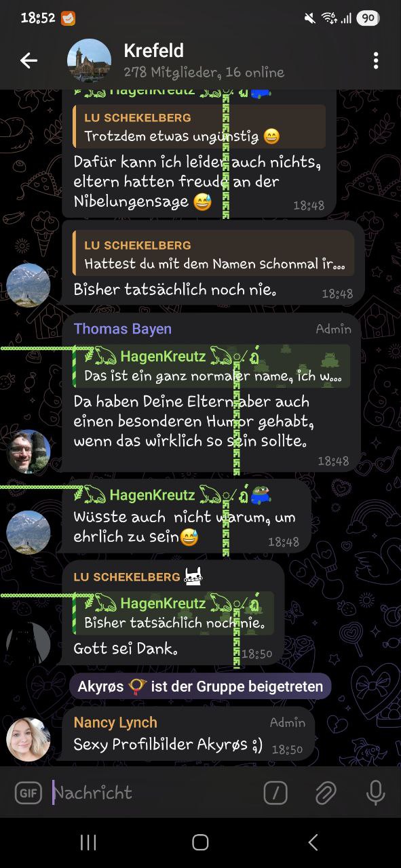Tap Nancy Lynch's avatar

(x=28, y=739)
